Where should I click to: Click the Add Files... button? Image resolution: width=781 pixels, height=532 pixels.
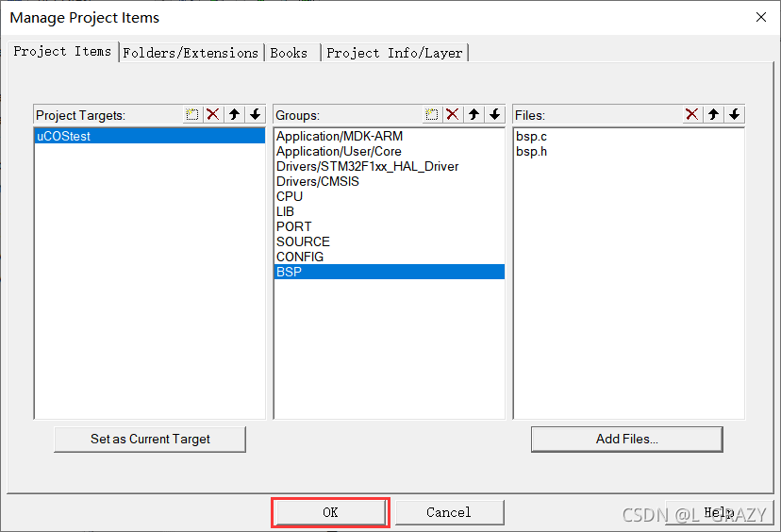coord(627,439)
